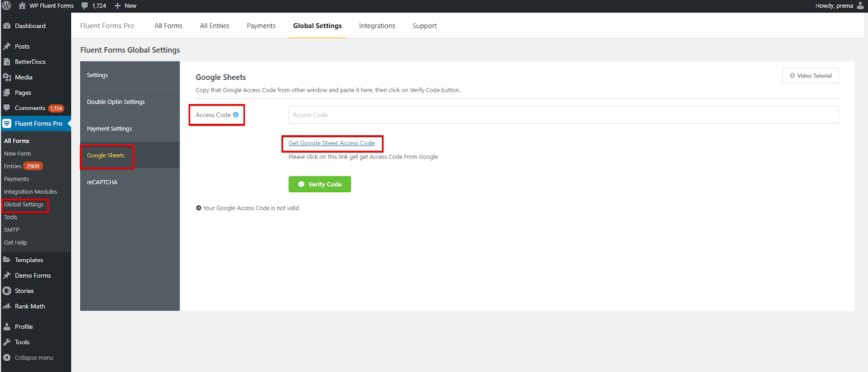This screenshot has width=868, height=372.
Task: Click Get Google Sheet Access Code link
Action: (x=331, y=143)
